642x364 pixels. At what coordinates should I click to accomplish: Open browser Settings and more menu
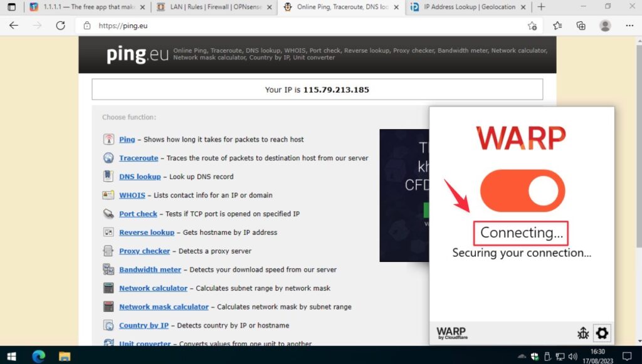[629, 26]
